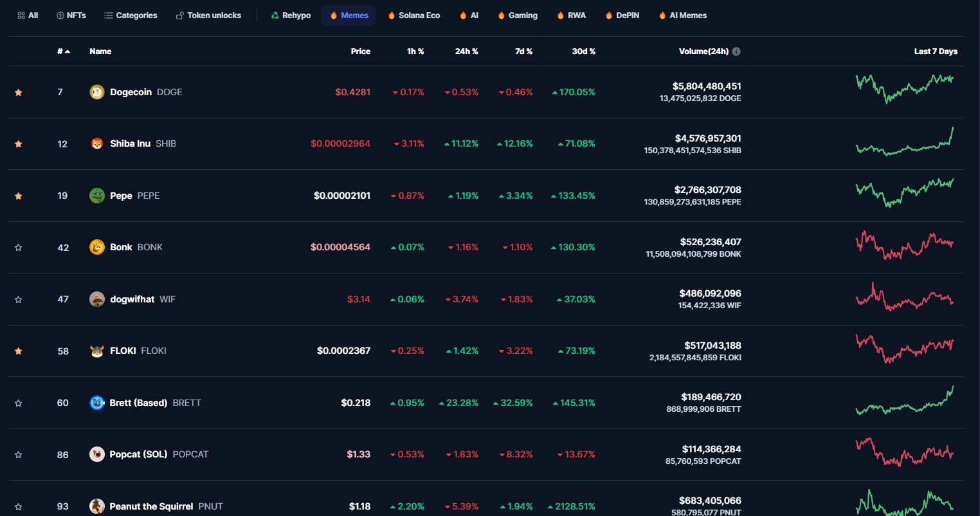Open the NFTs tab
This screenshot has height=516, width=980.
click(71, 15)
